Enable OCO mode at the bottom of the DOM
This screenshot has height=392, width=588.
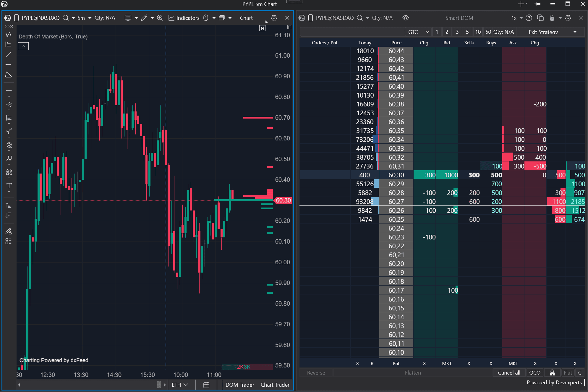535,372
